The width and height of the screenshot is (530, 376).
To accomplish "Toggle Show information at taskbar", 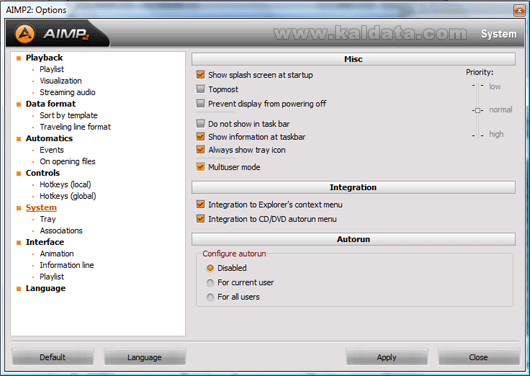I will (200, 137).
